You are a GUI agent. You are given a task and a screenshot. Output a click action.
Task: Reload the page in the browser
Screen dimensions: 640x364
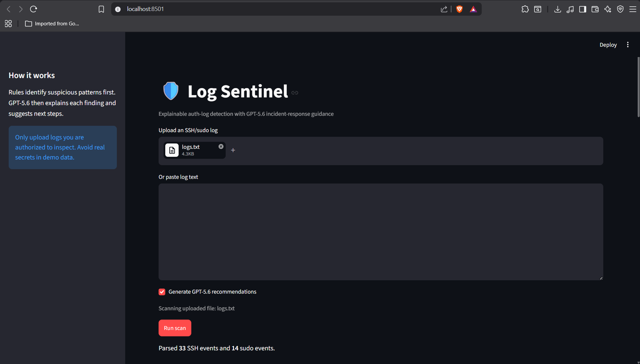(x=33, y=9)
